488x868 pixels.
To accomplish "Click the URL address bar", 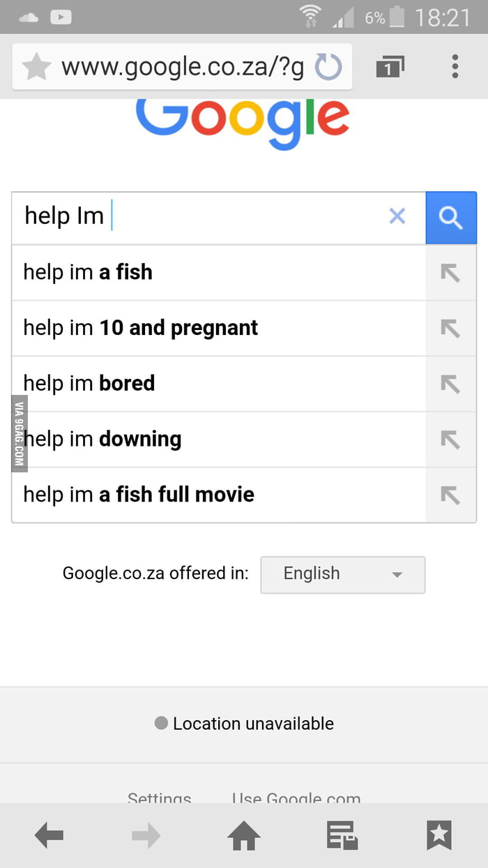I will pyautogui.click(x=182, y=67).
